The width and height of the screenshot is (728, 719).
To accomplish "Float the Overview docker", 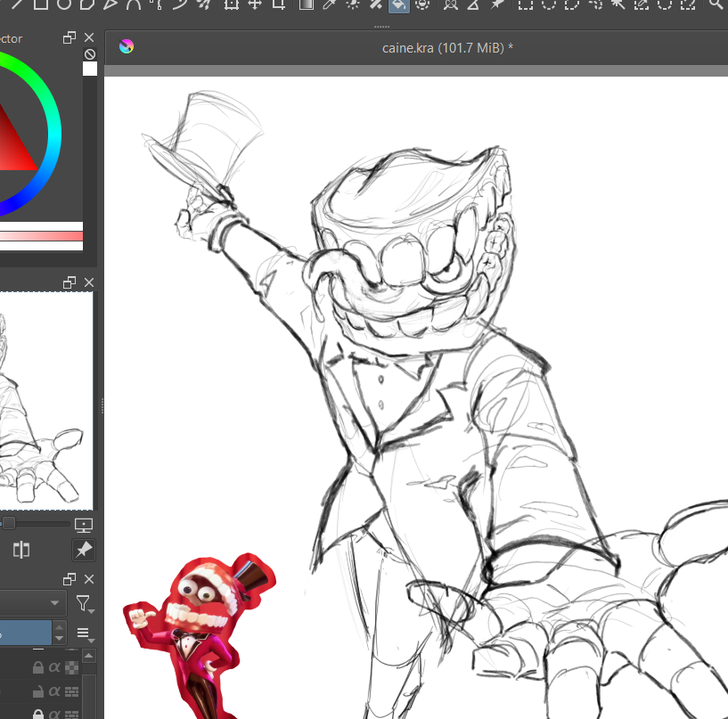I will click(70, 282).
